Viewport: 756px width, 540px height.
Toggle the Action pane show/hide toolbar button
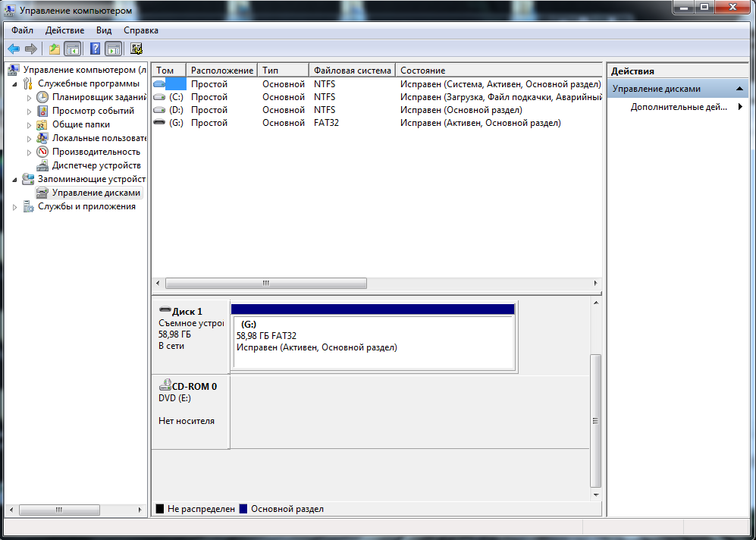point(114,49)
